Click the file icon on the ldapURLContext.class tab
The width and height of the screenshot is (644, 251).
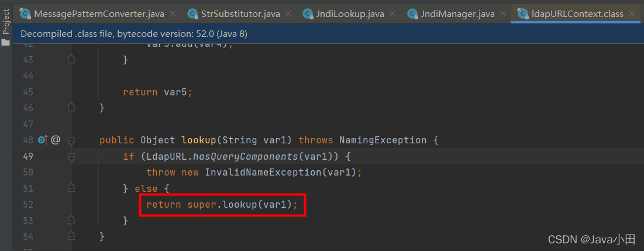pyautogui.click(x=523, y=14)
